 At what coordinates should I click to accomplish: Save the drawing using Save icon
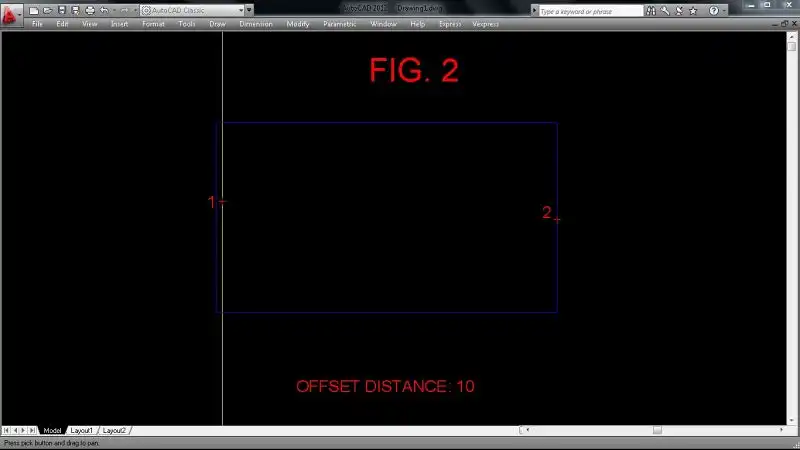[x=62, y=10]
